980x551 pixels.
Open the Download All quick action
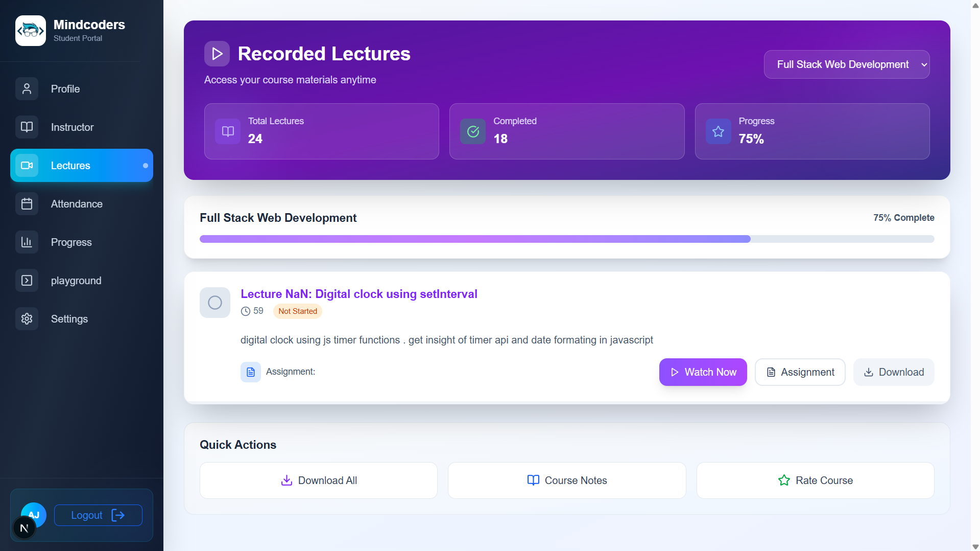coord(318,480)
